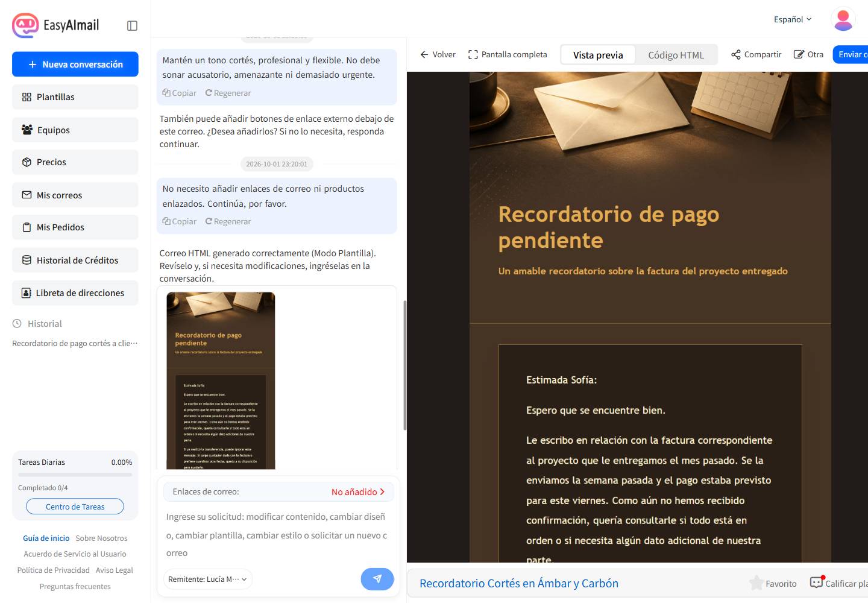Open the Acuerdo de Servicio al Usuario link

pos(75,554)
